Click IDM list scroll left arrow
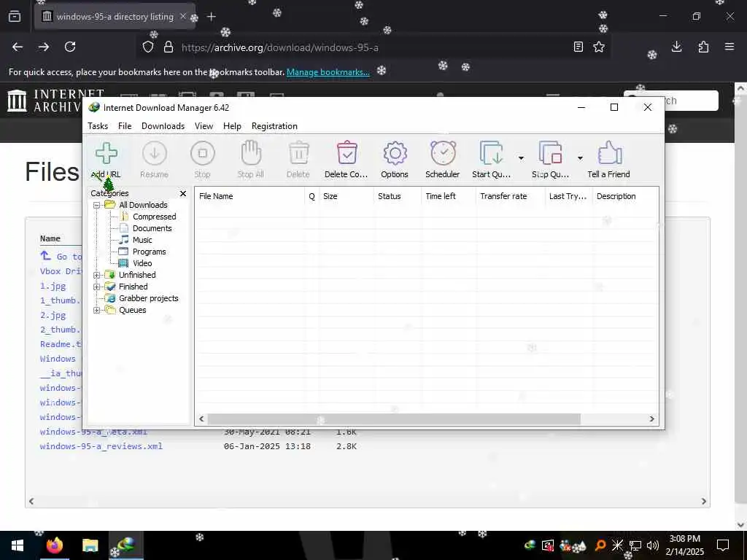Viewport: 747px width, 560px height. tap(201, 419)
